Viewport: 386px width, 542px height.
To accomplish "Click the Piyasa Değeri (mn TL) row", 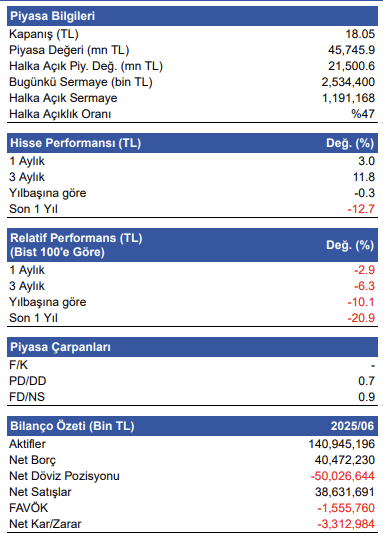I will pos(192,50).
